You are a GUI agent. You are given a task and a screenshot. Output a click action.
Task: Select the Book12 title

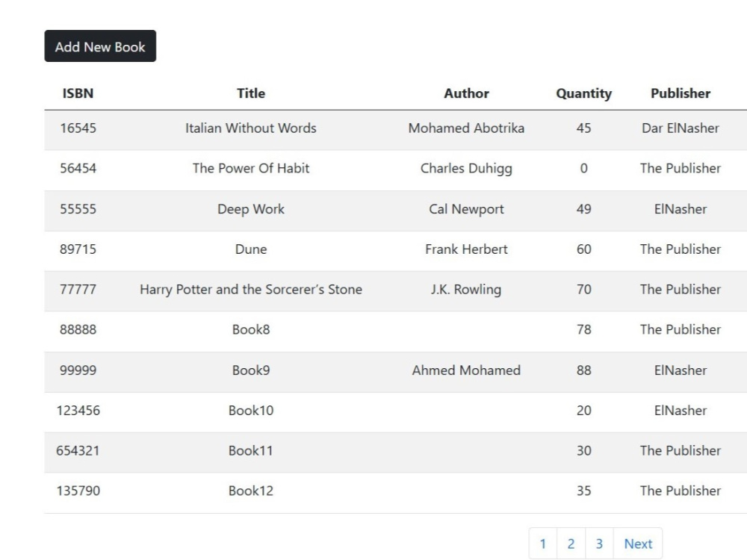point(251,491)
